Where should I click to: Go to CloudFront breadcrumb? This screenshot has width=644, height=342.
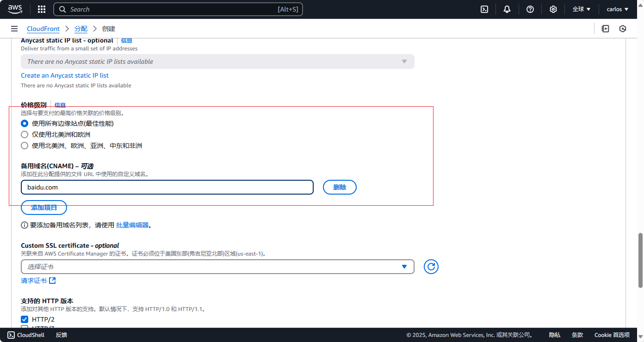(x=43, y=29)
